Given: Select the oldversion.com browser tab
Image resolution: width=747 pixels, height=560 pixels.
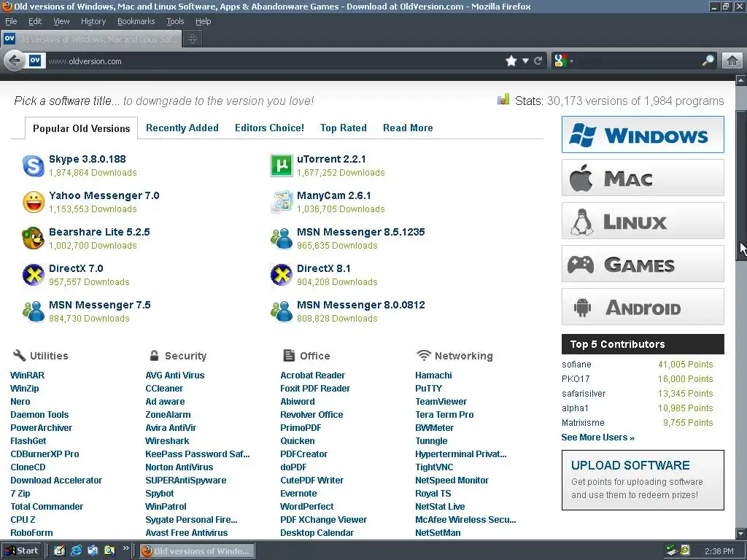Looking at the screenshot, I should (91, 39).
